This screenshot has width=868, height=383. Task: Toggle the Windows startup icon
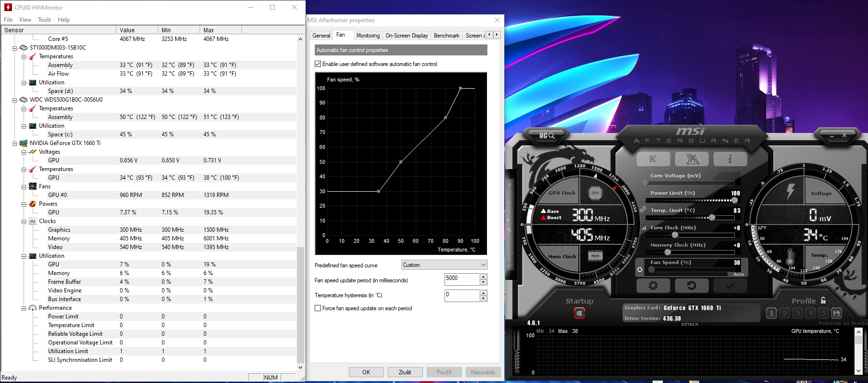pyautogui.click(x=579, y=313)
